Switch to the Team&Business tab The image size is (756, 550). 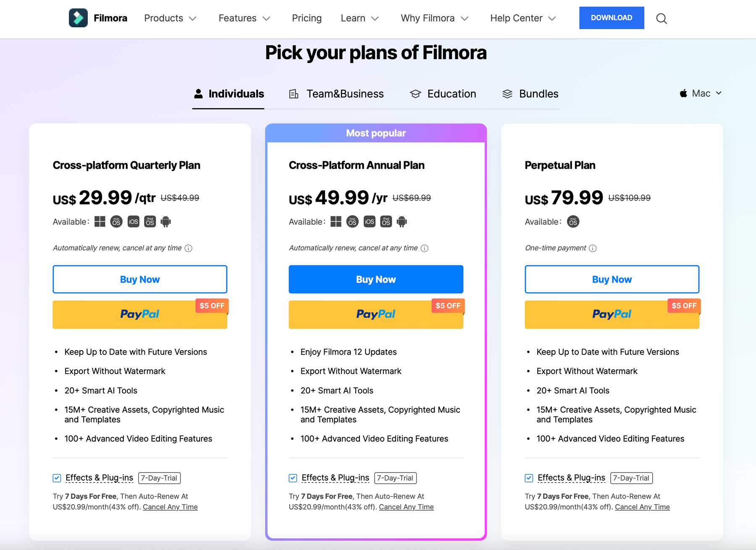(x=345, y=94)
